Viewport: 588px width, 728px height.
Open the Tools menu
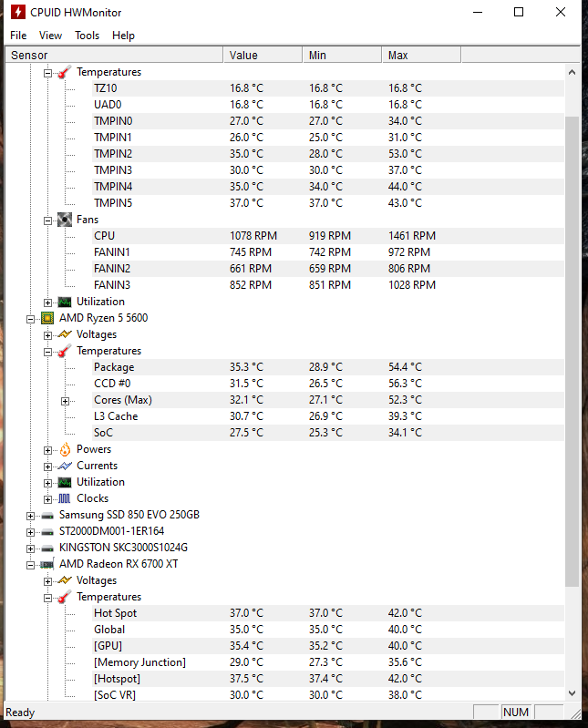(x=87, y=36)
